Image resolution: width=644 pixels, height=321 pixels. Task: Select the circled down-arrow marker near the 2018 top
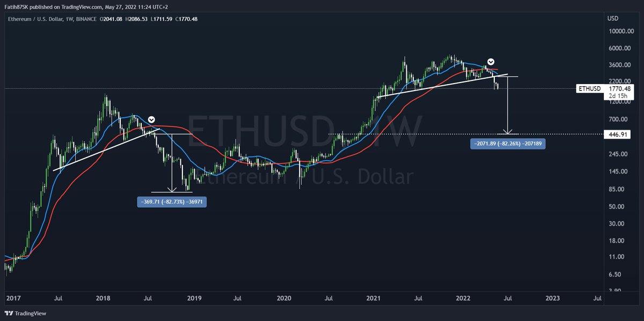(x=151, y=120)
